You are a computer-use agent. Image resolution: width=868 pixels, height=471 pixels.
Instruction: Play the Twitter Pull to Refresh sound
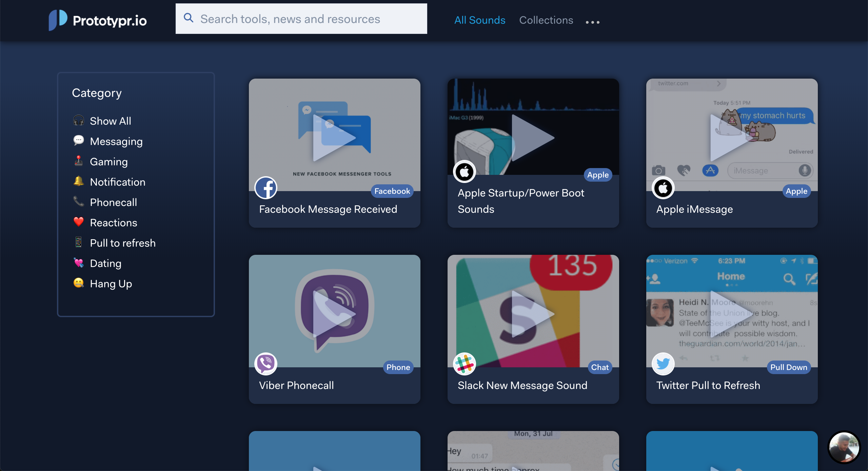pos(731,314)
